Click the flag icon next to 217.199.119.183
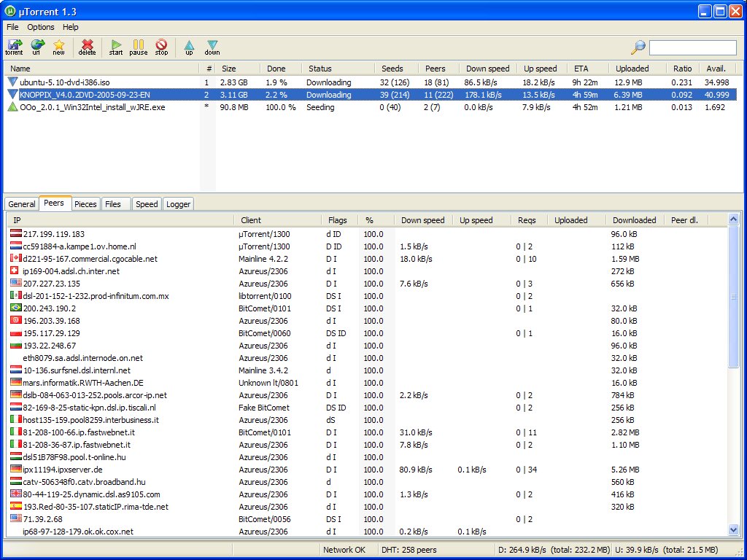 pos(16,233)
